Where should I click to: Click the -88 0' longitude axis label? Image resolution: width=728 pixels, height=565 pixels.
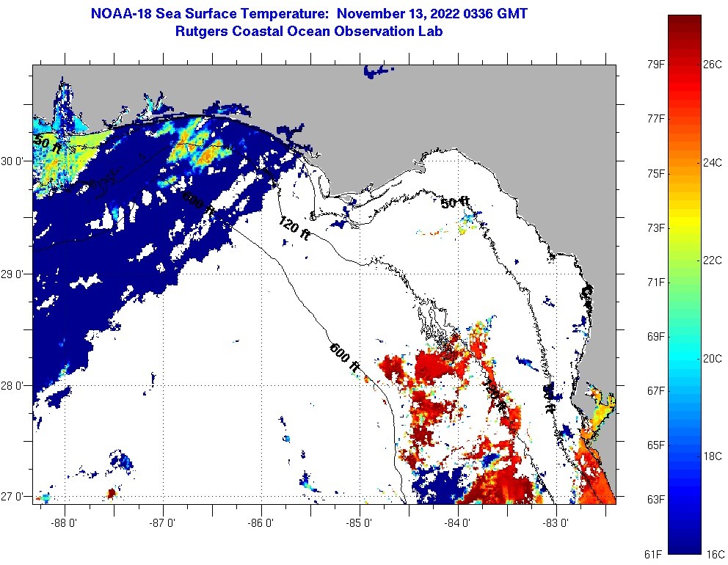[65, 522]
